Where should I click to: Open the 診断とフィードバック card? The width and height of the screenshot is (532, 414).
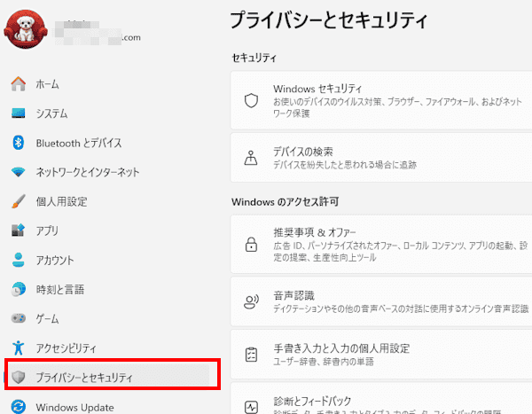pyautogui.click(x=381, y=399)
